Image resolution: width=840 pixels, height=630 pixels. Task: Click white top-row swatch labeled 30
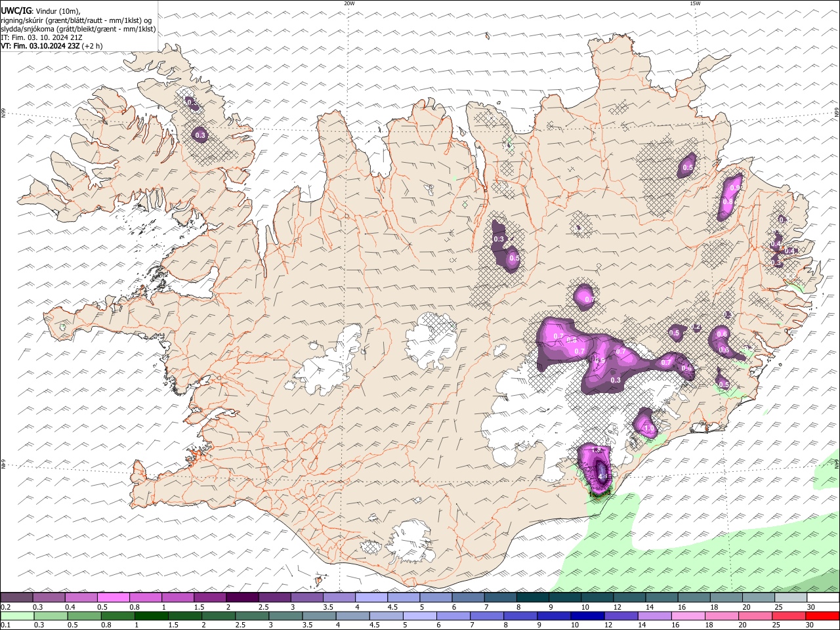pos(824,597)
